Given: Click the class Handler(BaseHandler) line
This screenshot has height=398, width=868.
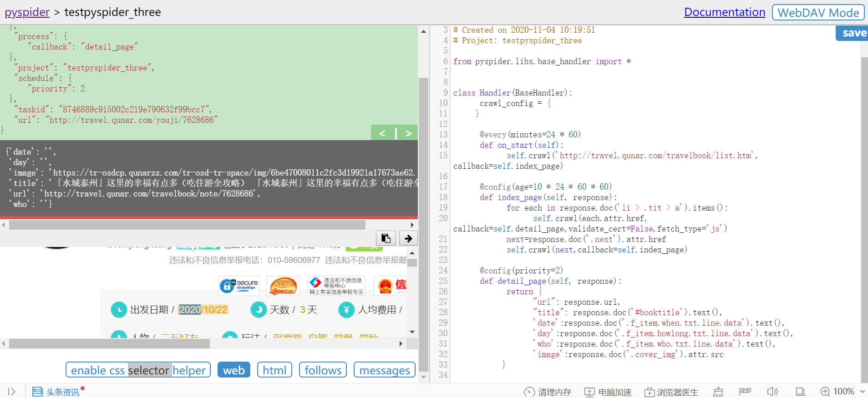Looking at the screenshot, I should coord(513,93).
